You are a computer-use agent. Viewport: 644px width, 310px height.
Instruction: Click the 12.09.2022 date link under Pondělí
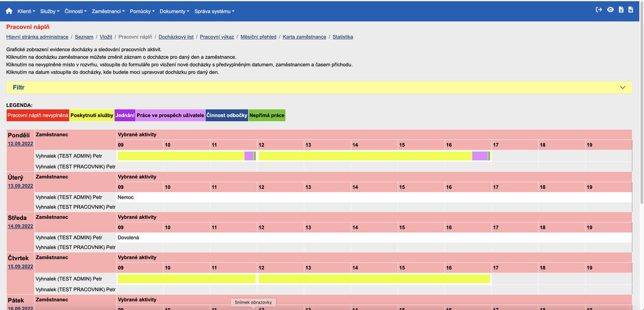click(x=19, y=143)
